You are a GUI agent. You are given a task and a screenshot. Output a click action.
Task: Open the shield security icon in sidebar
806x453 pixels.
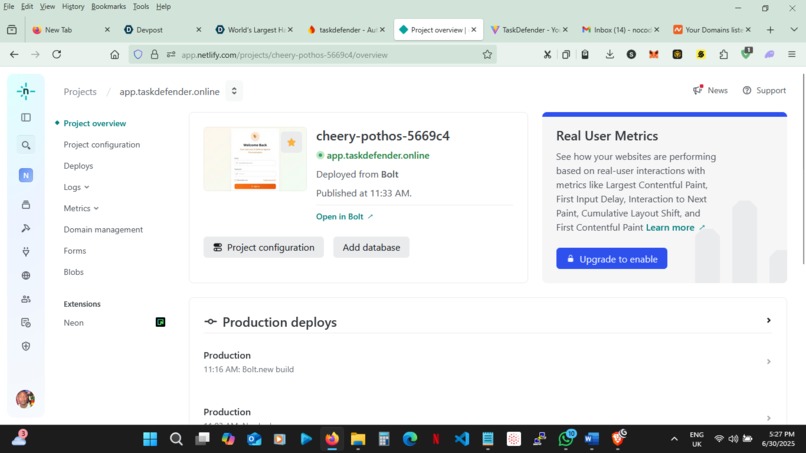pos(26,346)
